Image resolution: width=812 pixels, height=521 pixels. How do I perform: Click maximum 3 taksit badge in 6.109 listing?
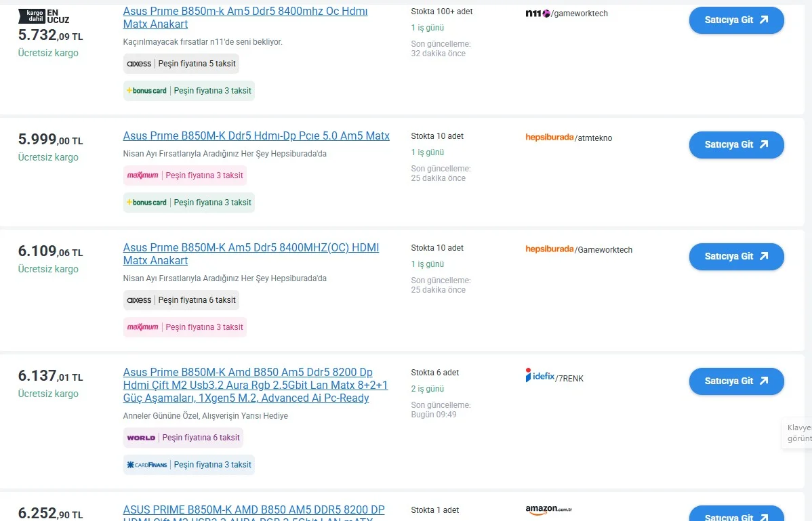click(185, 327)
